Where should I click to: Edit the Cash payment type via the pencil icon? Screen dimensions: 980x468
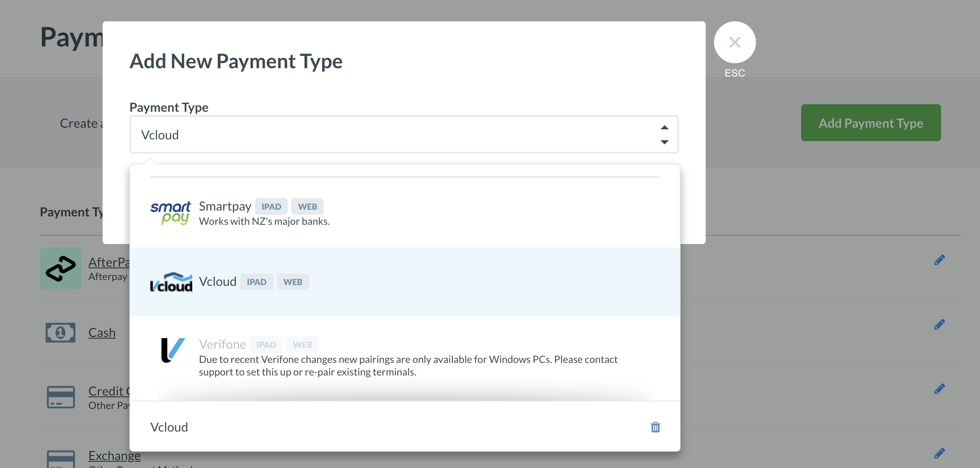[939, 324]
